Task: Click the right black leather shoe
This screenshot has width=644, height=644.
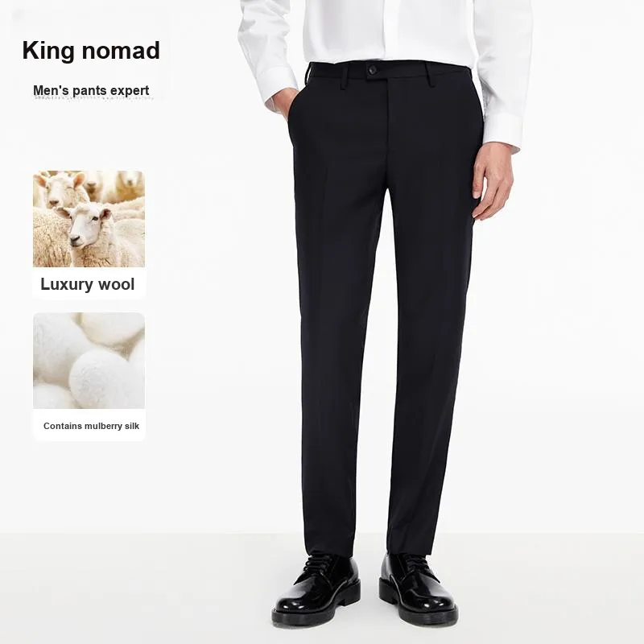Action: click(418, 587)
